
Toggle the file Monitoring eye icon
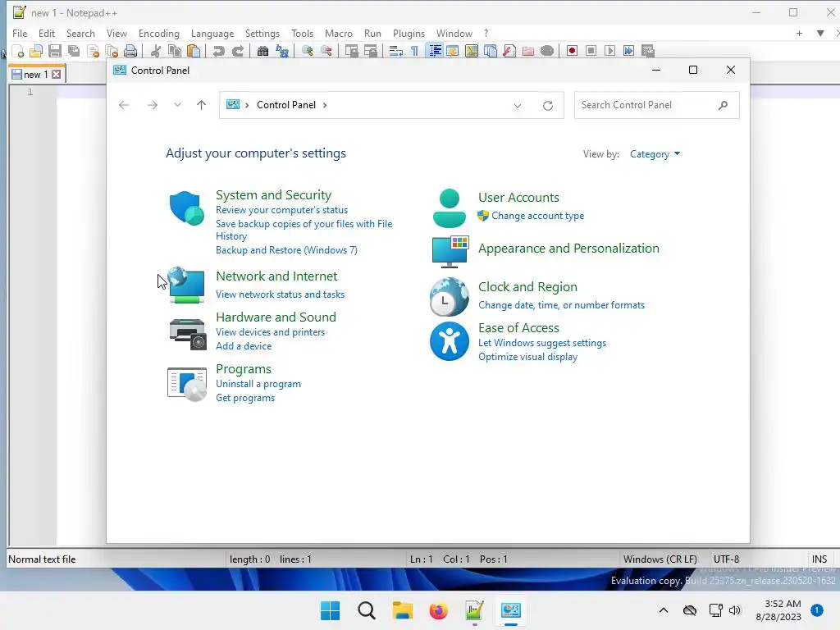coord(547,51)
